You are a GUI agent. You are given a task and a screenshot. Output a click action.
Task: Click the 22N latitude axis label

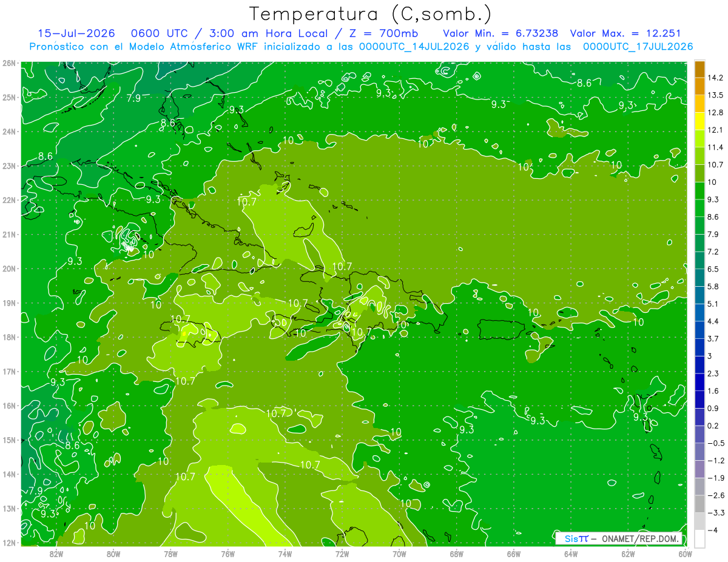pos(9,200)
